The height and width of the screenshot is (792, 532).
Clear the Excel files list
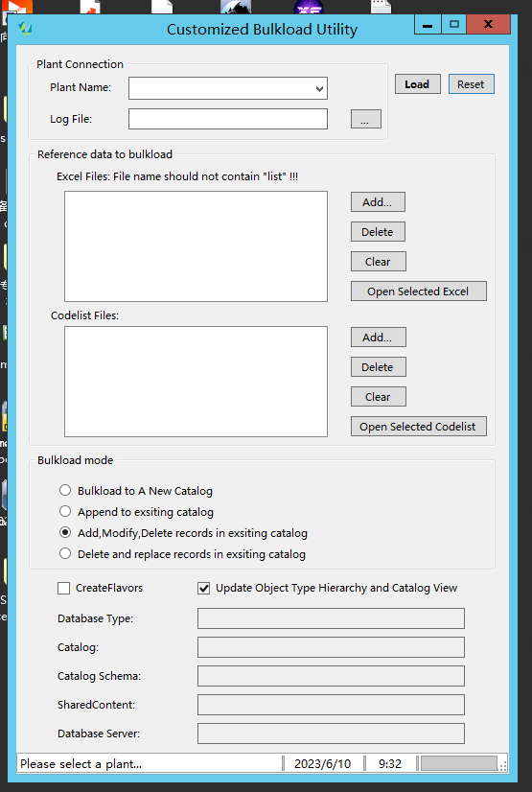(378, 262)
